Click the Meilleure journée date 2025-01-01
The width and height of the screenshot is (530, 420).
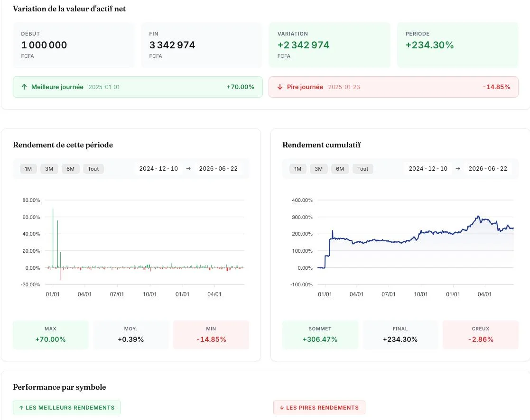pos(104,87)
